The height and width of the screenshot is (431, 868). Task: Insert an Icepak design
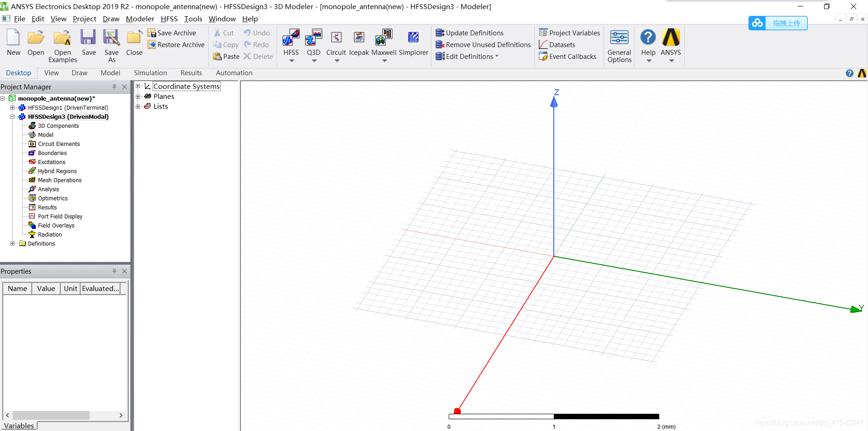point(359,38)
